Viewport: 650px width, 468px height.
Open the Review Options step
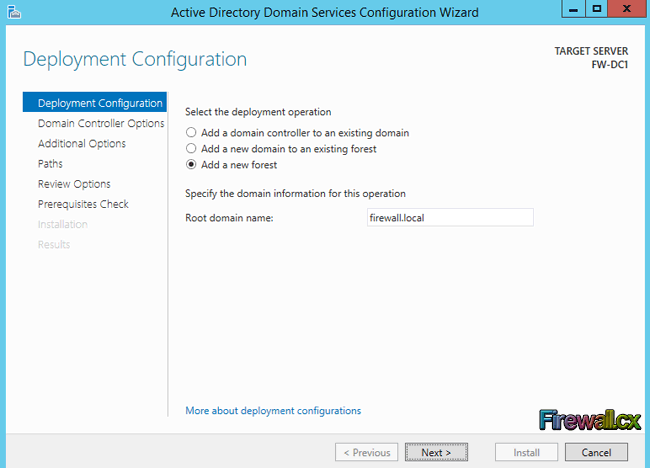pos(74,184)
